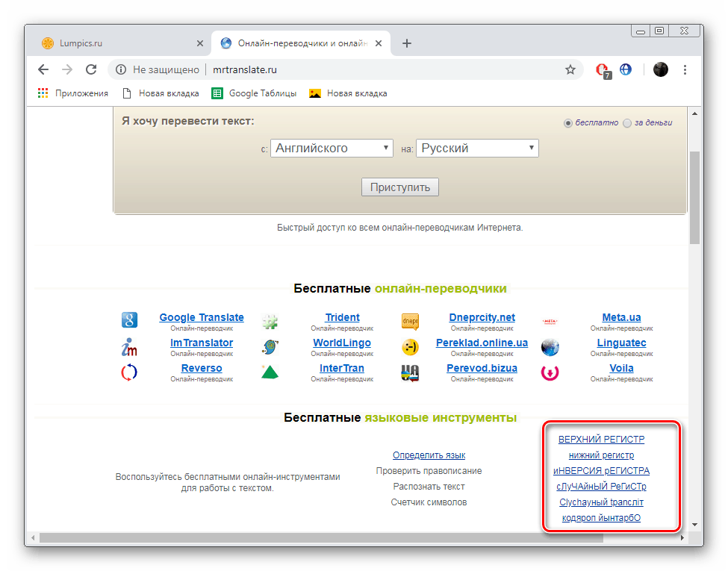Click the Meta.ua icon

(x=550, y=321)
